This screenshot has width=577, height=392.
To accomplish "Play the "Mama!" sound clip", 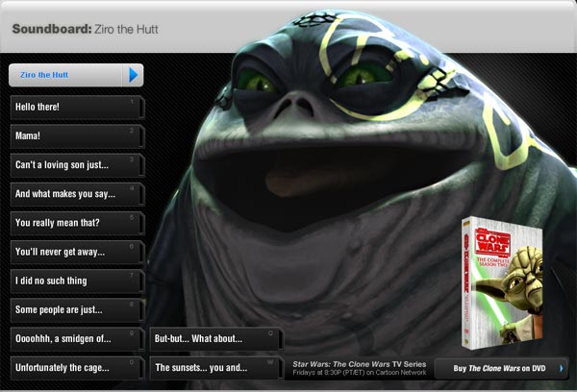I will (78, 136).
